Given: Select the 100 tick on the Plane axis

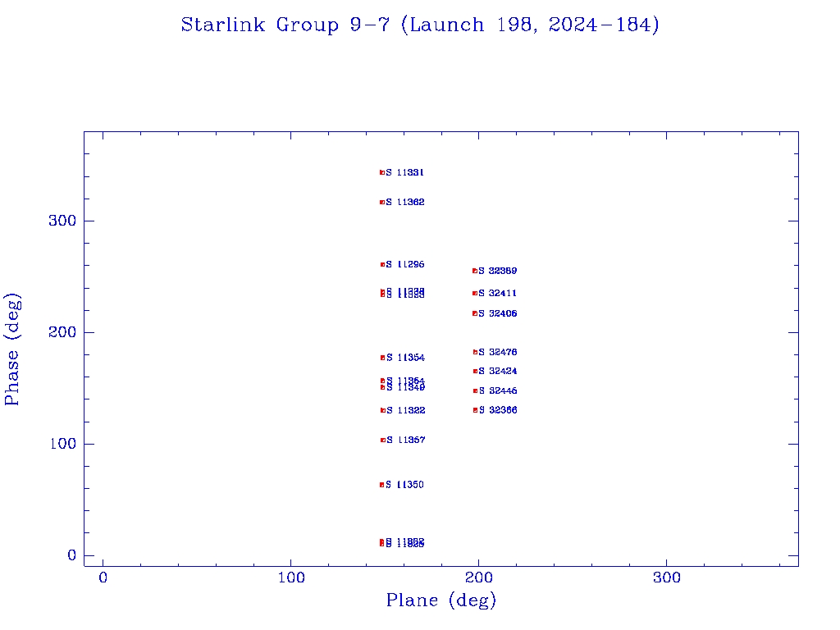Looking at the screenshot, I should point(291,577).
